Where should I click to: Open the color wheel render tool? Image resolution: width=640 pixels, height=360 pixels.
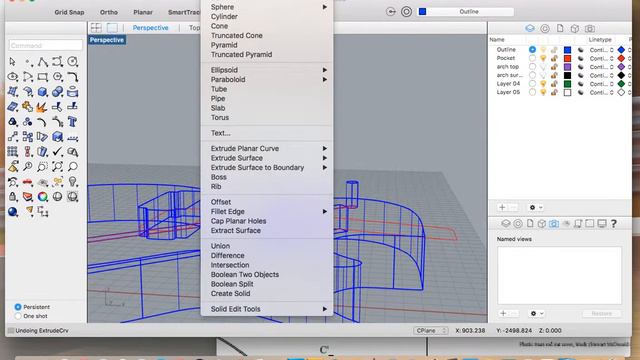pos(42,197)
